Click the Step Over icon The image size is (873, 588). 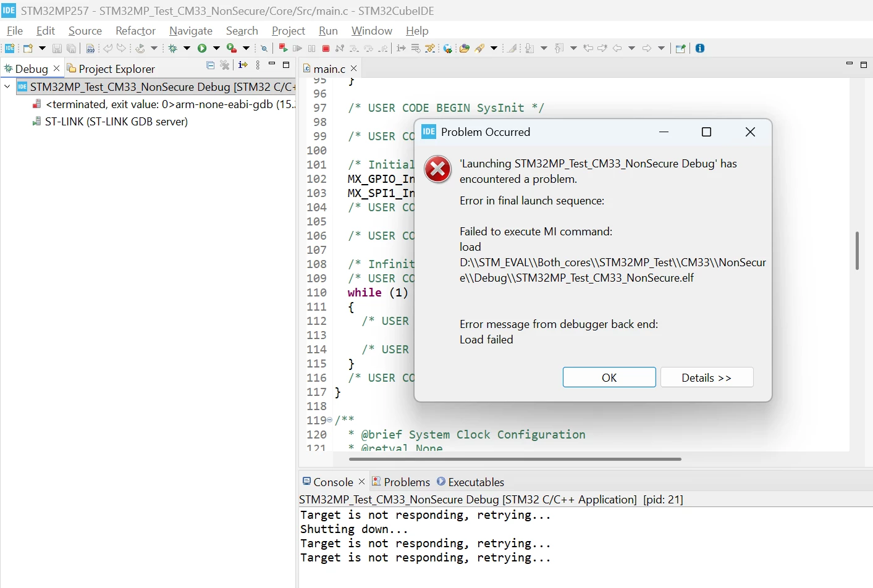click(x=369, y=48)
